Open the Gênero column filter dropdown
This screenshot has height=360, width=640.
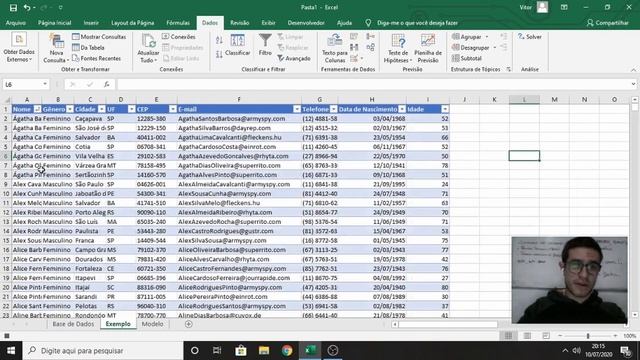(70, 109)
